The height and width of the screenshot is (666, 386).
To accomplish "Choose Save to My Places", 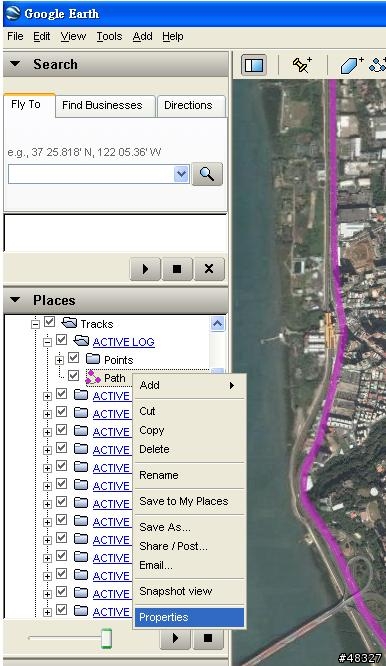I will click(189, 501).
